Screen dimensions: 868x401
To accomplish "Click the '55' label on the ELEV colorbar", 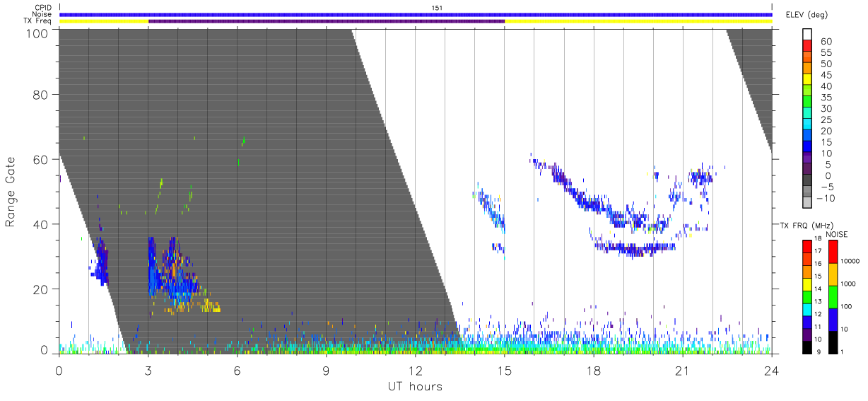I will (826, 53).
